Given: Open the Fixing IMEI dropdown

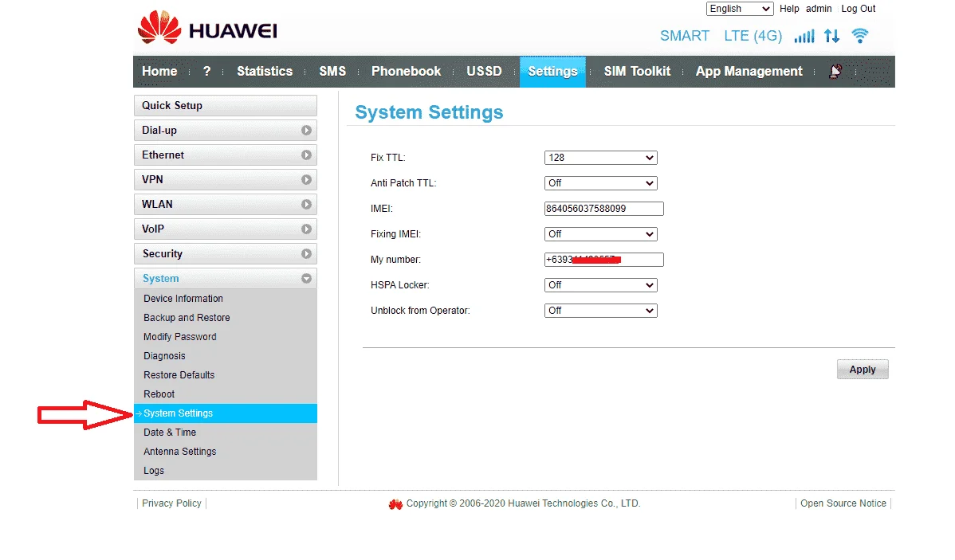Looking at the screenshot, I should click(x=600, y=234).
